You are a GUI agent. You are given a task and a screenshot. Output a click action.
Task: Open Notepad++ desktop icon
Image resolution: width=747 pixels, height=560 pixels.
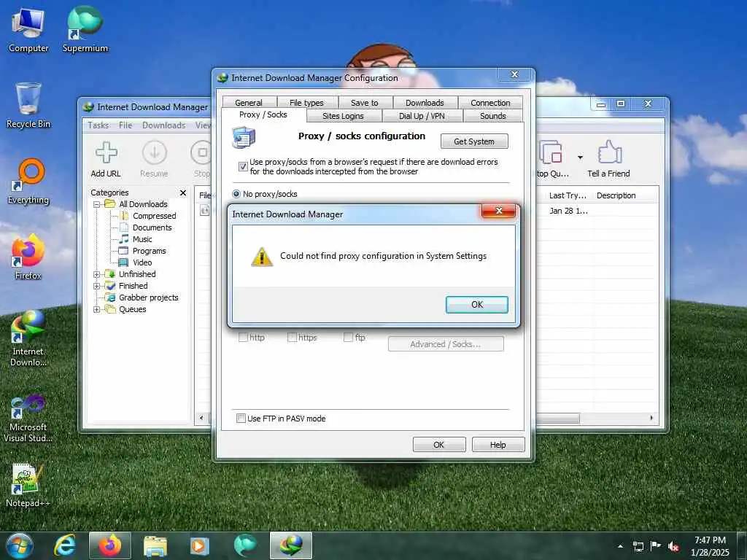[27, 485]
